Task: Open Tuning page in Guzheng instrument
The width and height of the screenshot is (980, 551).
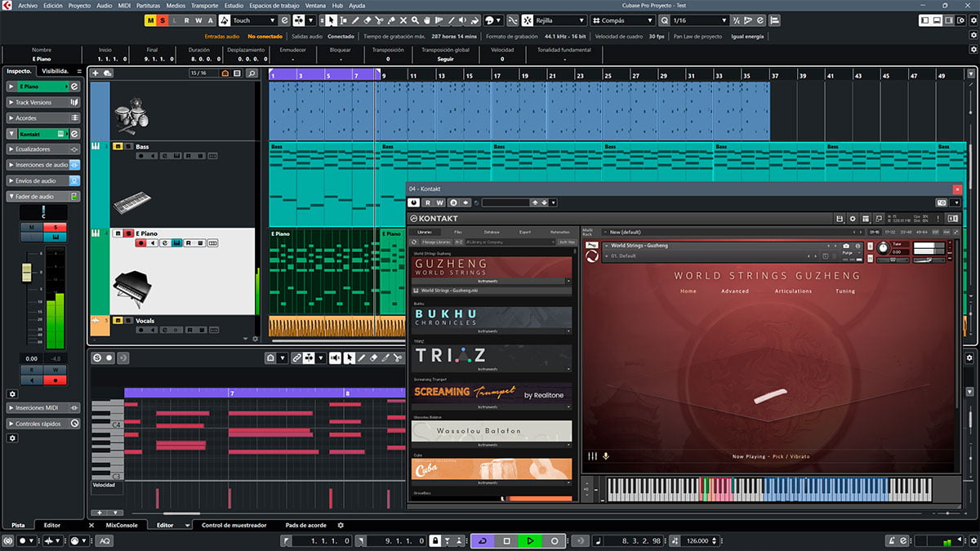Action: click(x=845, y=291)
